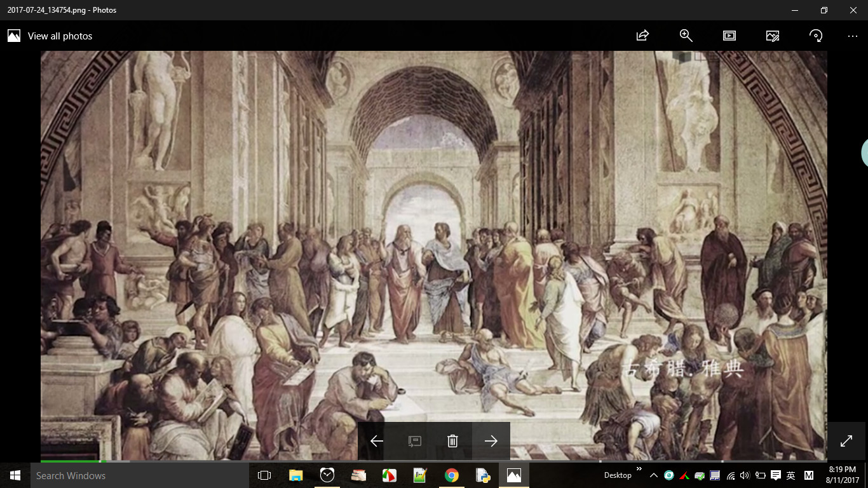Delete the current photo
Screen dimensions: 868x488
452,441
